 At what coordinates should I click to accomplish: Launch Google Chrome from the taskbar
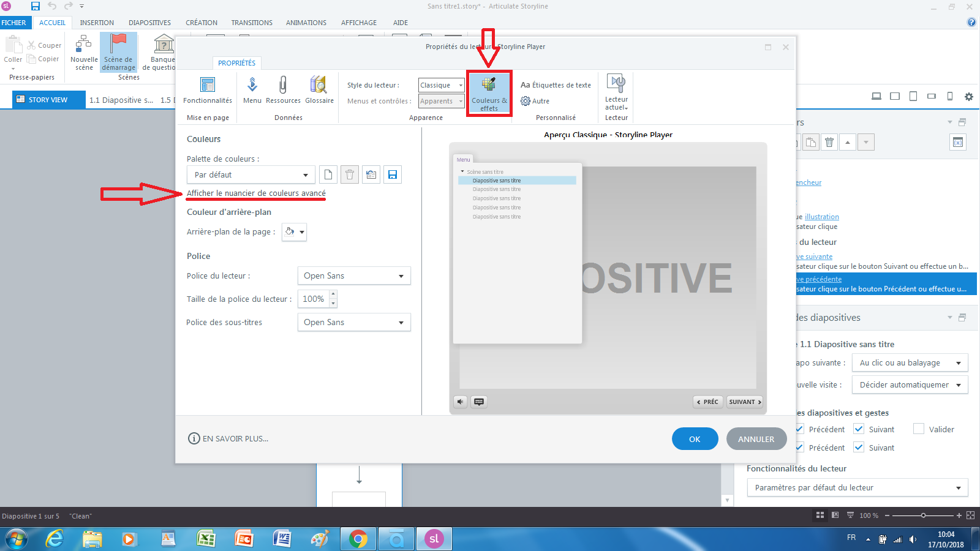(x=358, y=539)
